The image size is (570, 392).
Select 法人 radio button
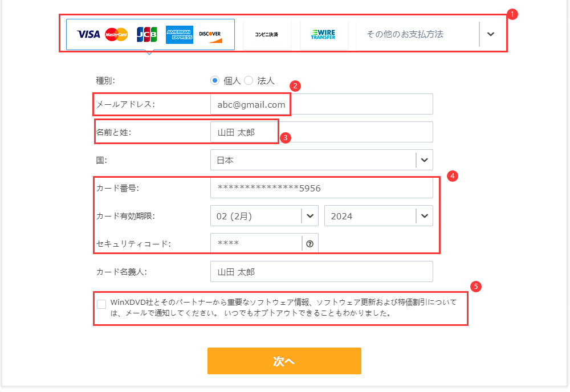[x=249, y=81]
